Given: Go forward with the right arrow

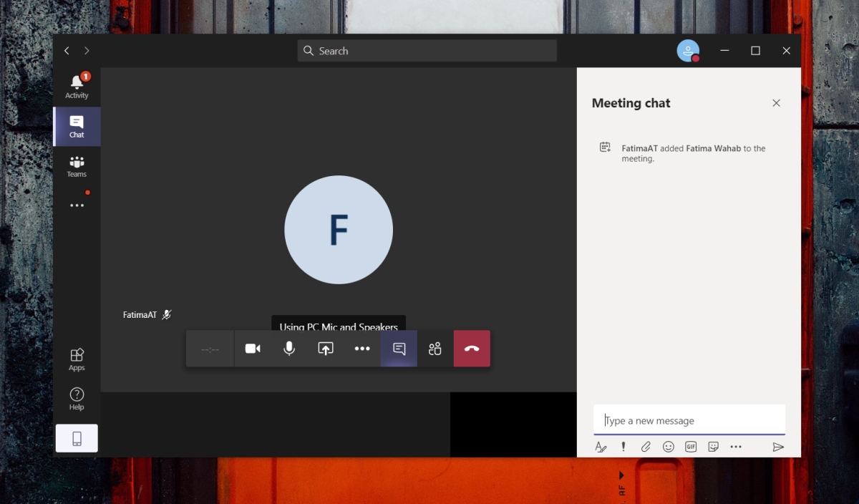Looking at the screenshot, I should [87, 51].
